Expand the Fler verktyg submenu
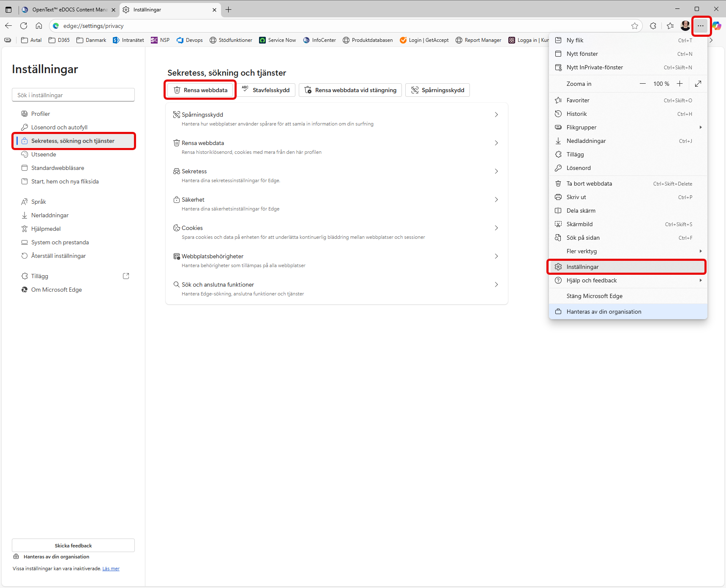Image resolution: width=726 pixels, height=588 pixels. click(x=628, y=251)
